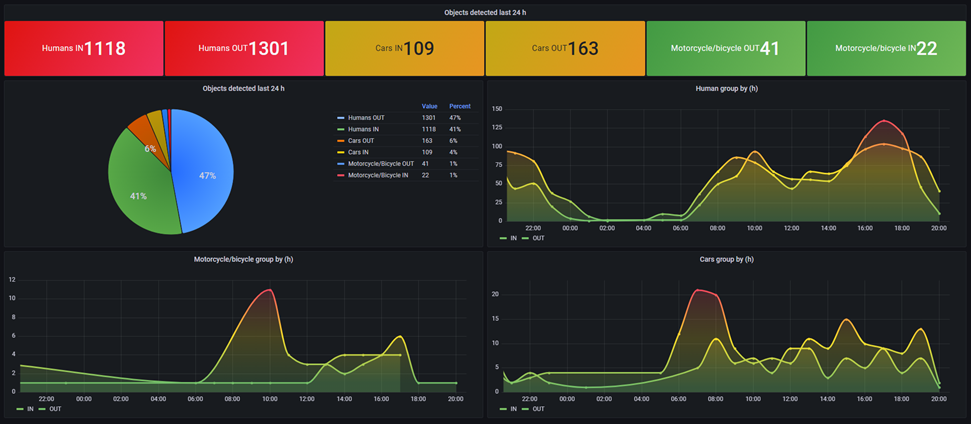Open the top row title above the stat panels

pos(485,12)
